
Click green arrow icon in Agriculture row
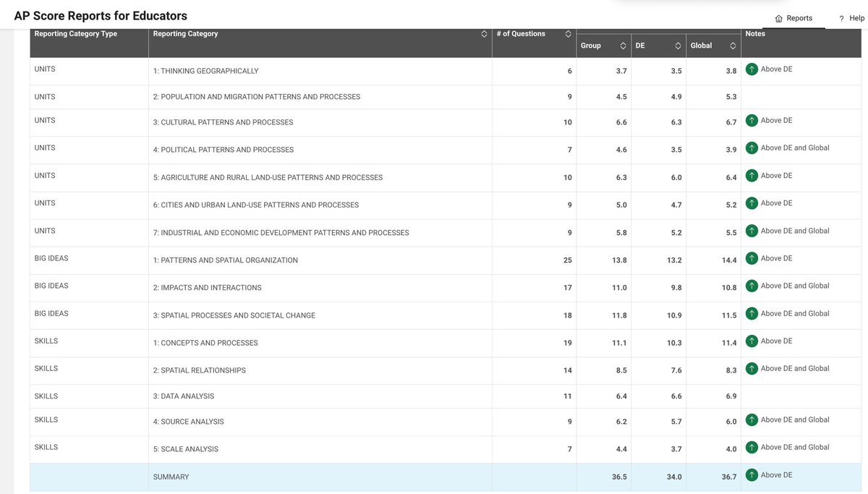click(752, 176)
